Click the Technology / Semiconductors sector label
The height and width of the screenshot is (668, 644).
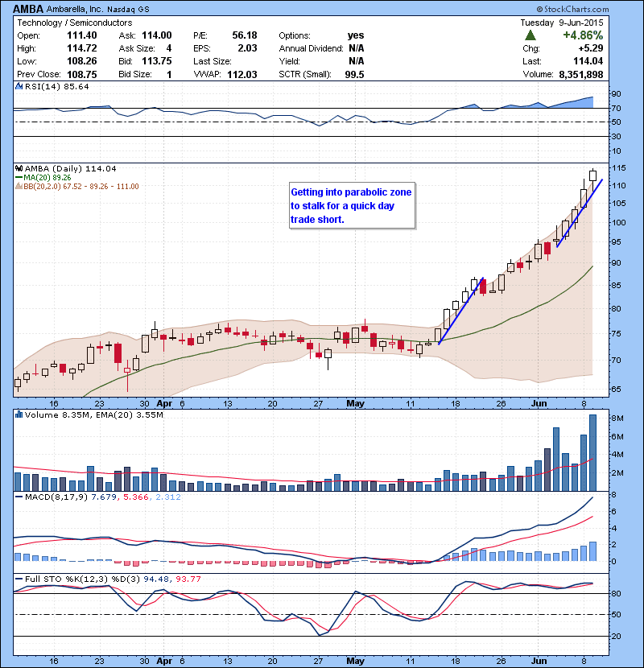[75, 23]
